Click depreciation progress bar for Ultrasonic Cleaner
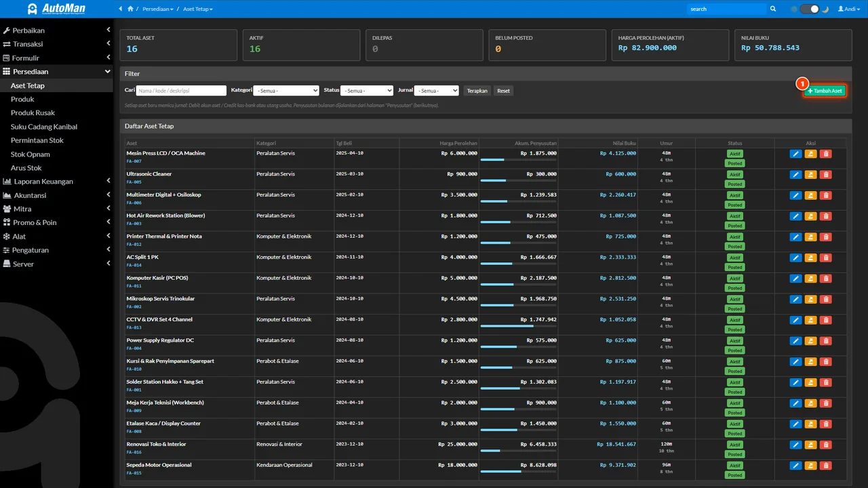Image resolution: width=868 pixels, height=488 pixels. point(518,180)
